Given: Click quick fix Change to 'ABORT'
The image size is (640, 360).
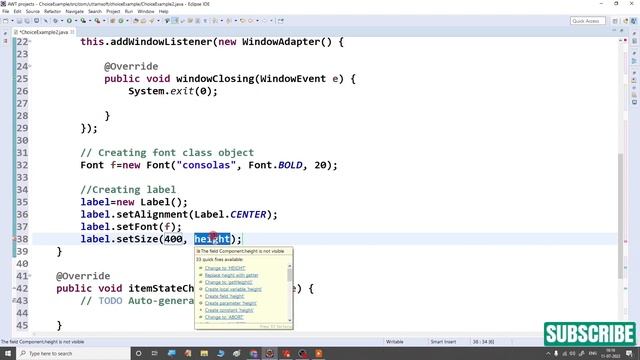Looking at the screenshot, I should pos(224,317).
